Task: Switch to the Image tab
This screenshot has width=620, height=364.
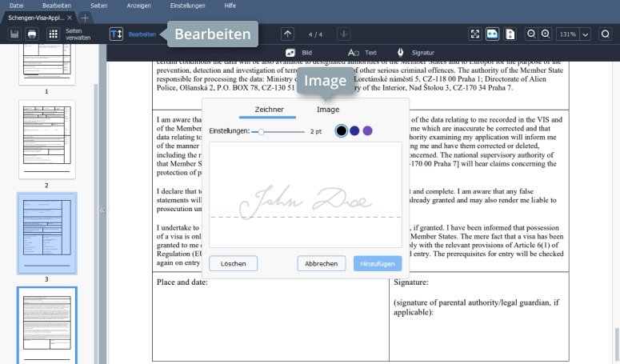Action: tap(328, 110)
